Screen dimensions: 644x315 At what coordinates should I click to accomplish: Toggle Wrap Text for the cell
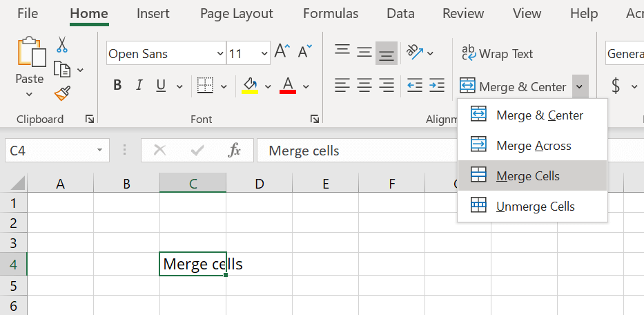click(x=497, y=53)
